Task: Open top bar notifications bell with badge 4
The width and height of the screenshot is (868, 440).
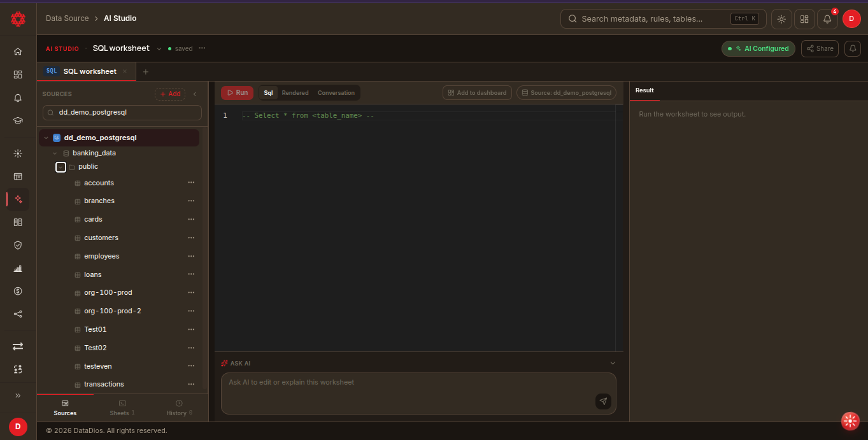Action: (x=827, y=19)
